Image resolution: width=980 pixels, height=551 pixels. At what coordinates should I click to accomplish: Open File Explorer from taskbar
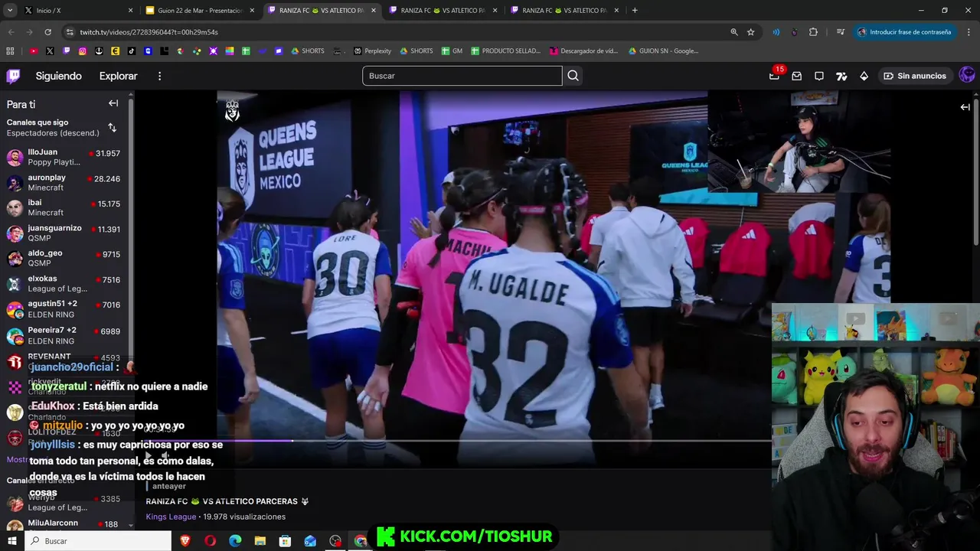pos(260,541)
